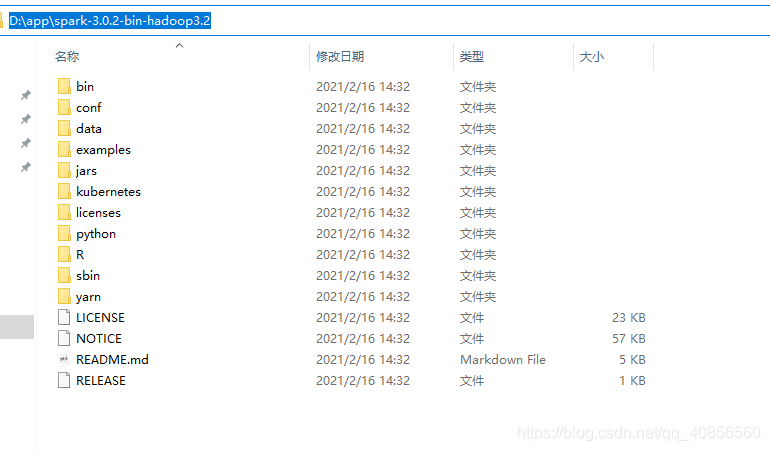Viewport: 770px width, 451px height.
Task: Click the 文件夹 type of the yarn folder
Action: pos(478,297)
